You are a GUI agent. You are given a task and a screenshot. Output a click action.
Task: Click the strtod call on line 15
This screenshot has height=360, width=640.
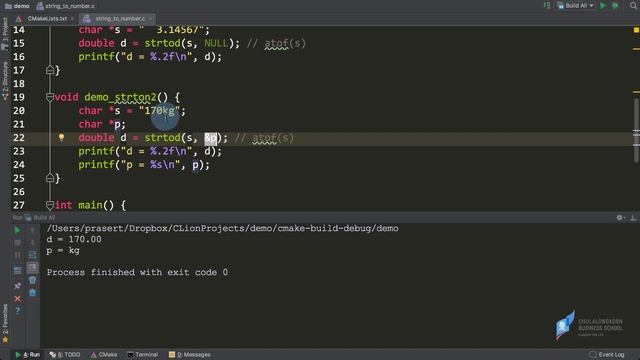pyautogui.click(x=162, y=43)
